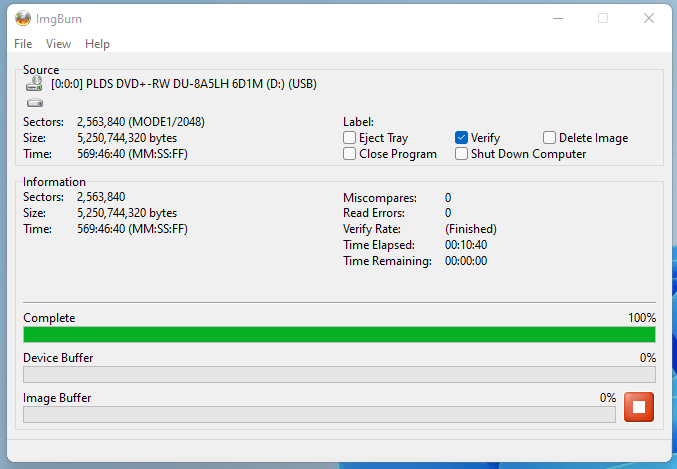Open the View menu
The image size is (677, 469).
coord(58,44)
